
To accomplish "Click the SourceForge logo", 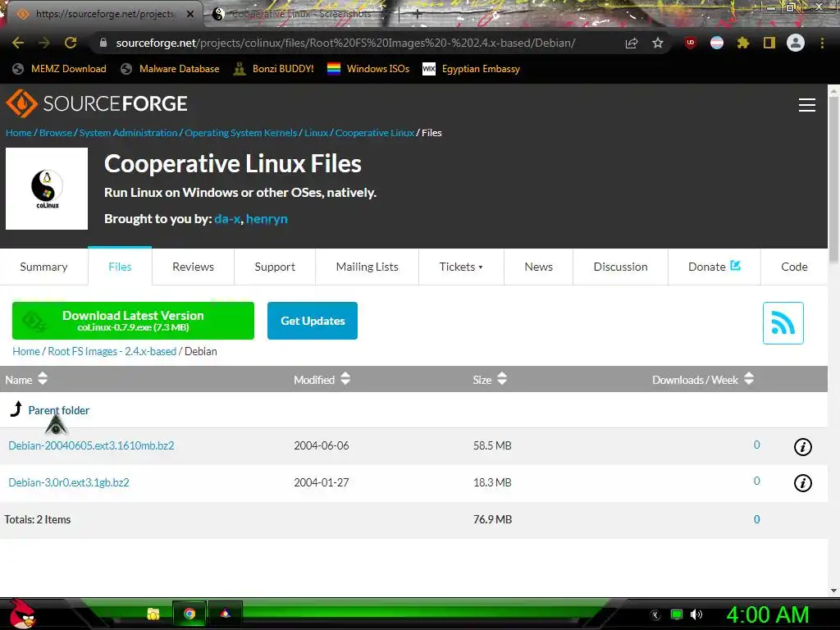I will 97,103.
